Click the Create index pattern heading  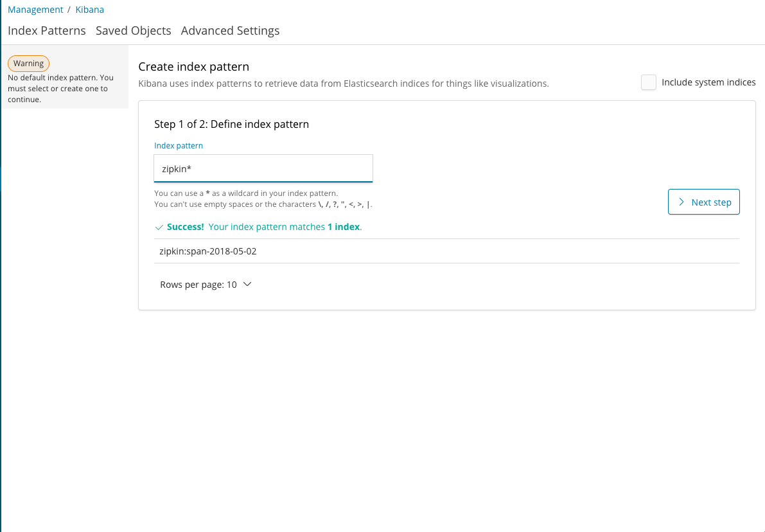click(x=194, y=66)
